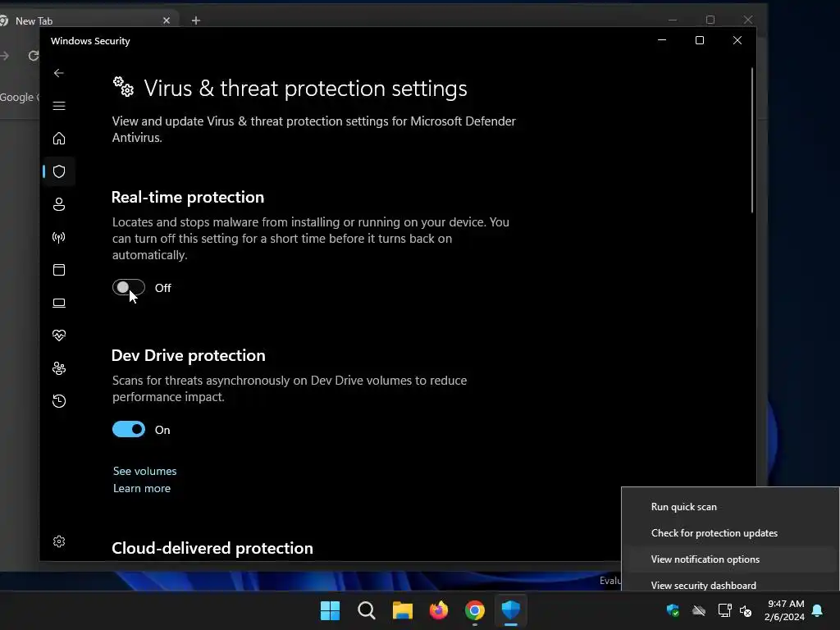The width and height of the screenshot is (840, 630).
Task: Switch to Chrome in the taskbar
Action: point(475,610)
